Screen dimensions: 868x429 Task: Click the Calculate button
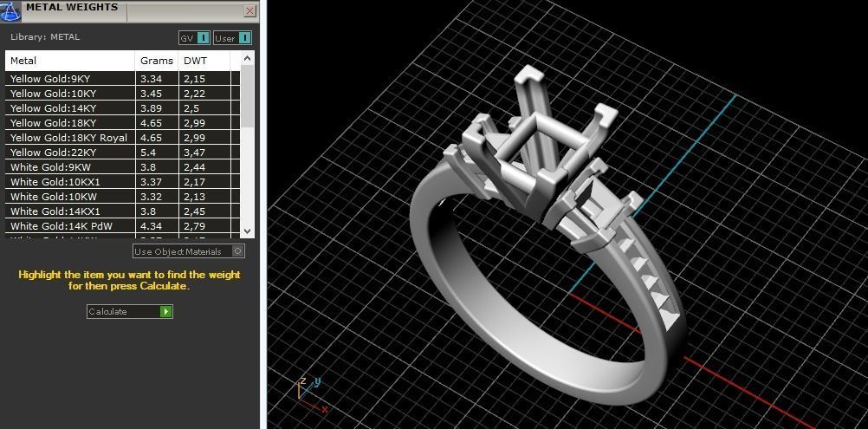coord(130,312)
